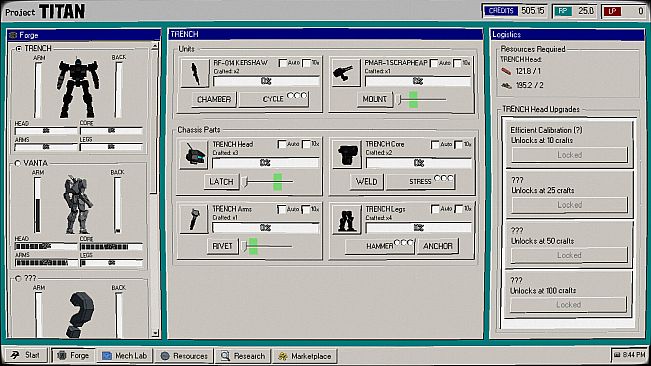651x366 pixels.
Task: Click the dark resource icon showing 195.2 / 2
Action: [x=506, y=85]
